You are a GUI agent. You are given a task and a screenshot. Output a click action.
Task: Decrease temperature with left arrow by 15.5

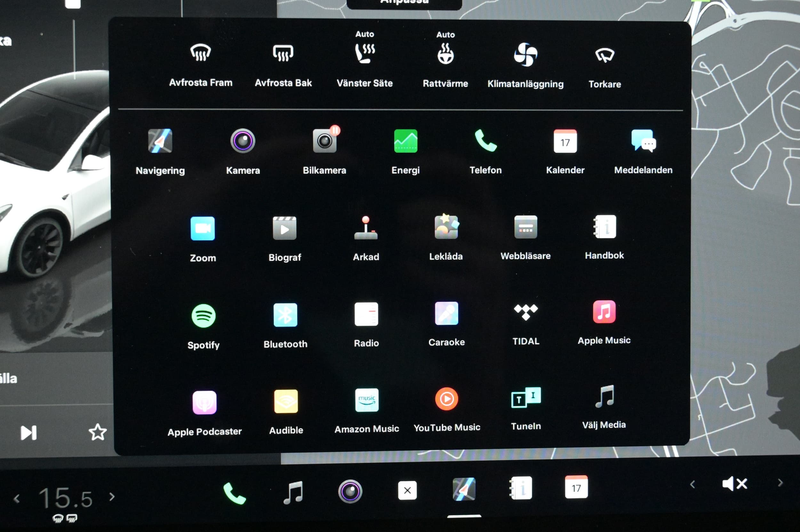(16, 499)
